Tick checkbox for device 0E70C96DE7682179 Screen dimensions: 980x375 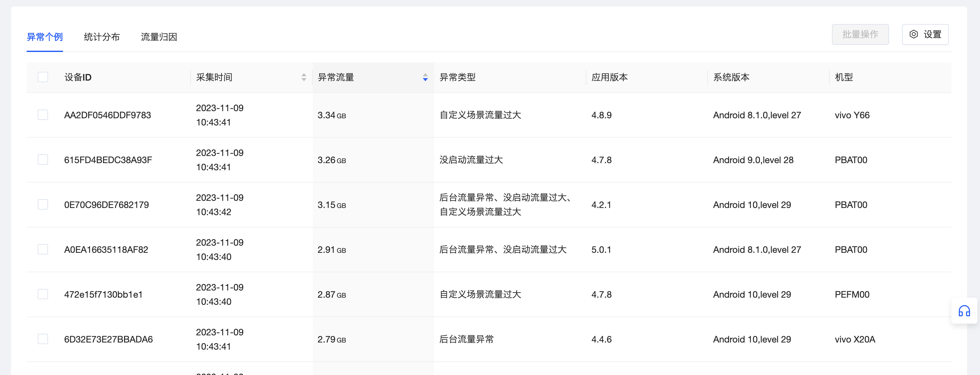tap(43, 204)
